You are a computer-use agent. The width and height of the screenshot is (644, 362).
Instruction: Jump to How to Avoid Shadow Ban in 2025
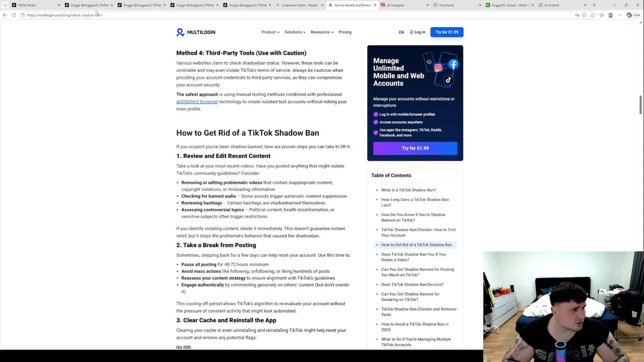coord(415,327)
